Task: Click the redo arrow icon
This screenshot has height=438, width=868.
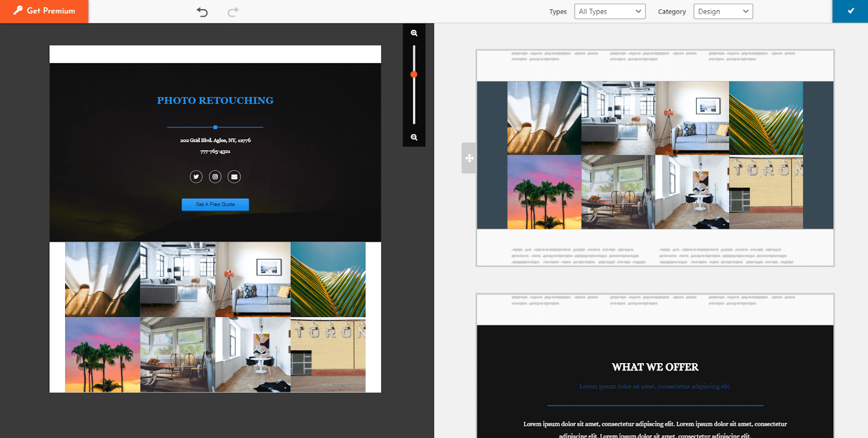Action: click(x=233, y=12)
